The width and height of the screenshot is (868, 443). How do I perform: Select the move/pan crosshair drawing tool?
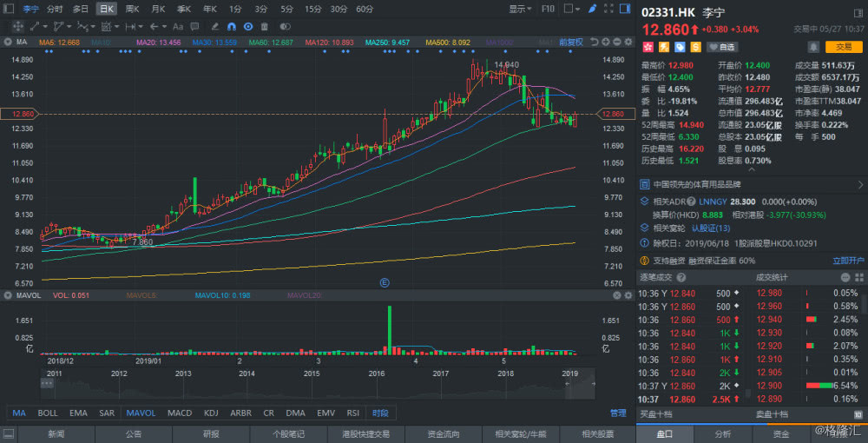[x=17, y=26]
